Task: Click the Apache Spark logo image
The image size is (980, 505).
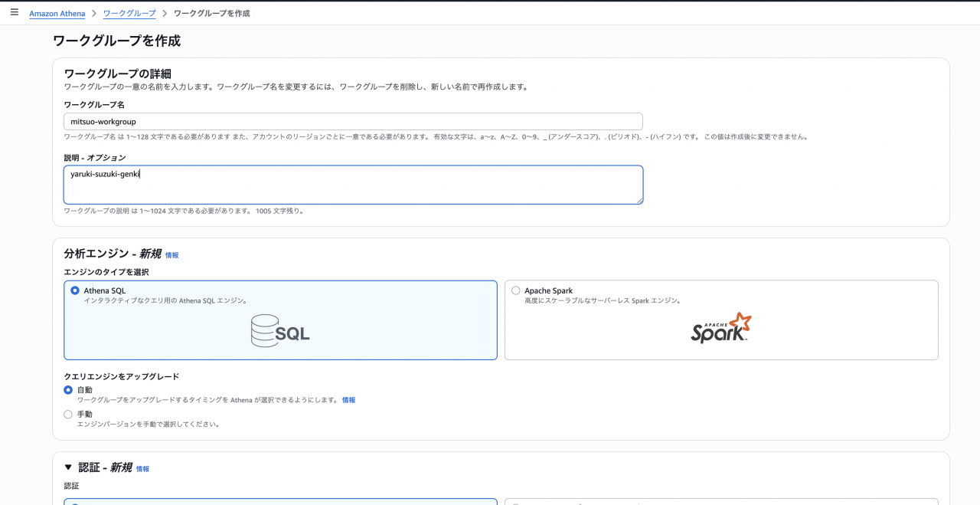Action: pyautogui.click(x=721, y=327)
